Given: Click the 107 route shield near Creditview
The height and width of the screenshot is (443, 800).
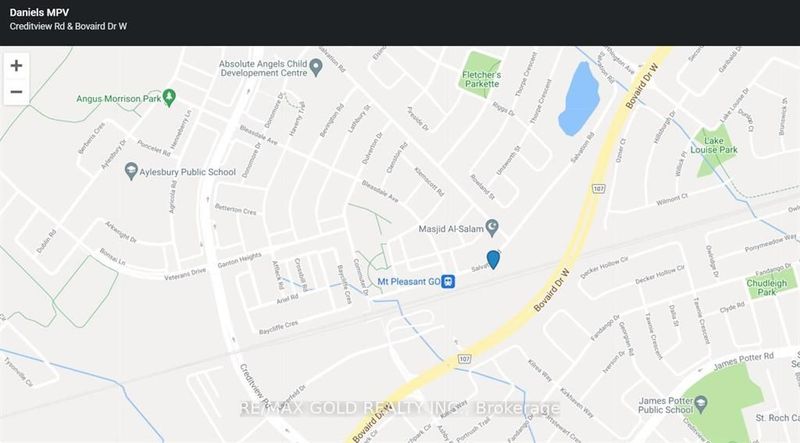Looking at the screenshot, I should coord(464,359).
